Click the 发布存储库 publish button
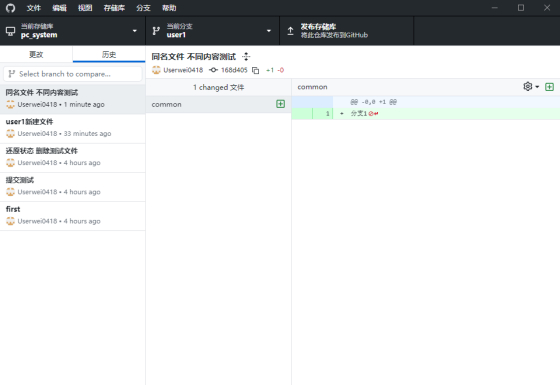The height and width of the screenshot is (385, 560). pyautogui.click(x=346, y=31)
